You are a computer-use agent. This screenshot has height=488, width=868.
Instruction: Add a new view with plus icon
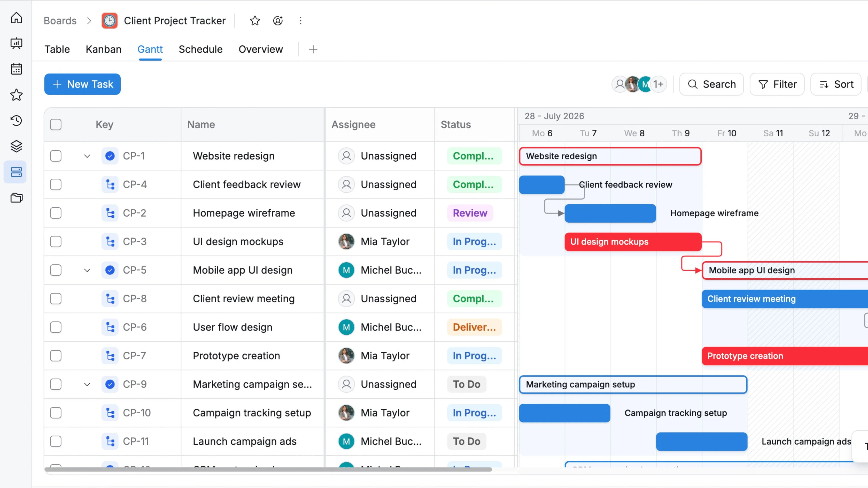313,50
